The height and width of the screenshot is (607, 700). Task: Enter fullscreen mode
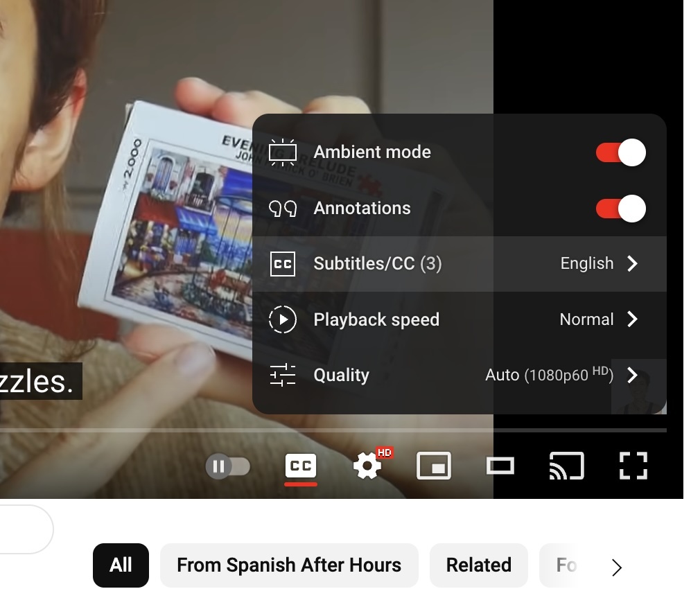point(633,466)
